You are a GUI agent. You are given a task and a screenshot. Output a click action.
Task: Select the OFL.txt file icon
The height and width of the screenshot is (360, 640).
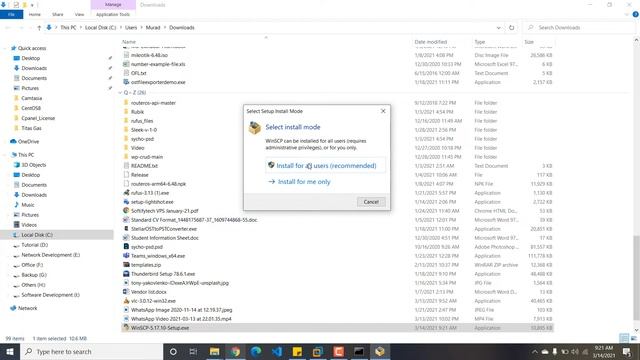point(126,73)
